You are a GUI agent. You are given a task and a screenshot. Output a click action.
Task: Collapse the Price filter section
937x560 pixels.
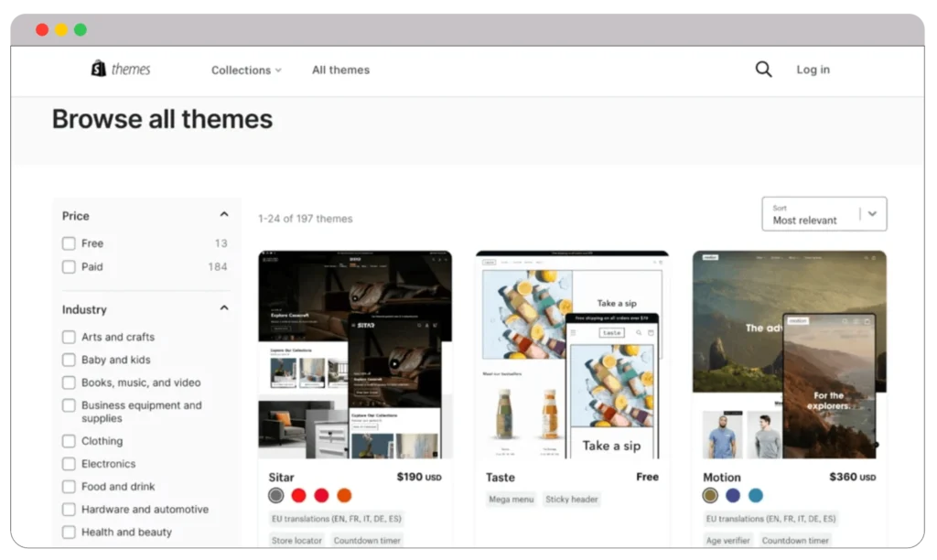tap(223, 213)
